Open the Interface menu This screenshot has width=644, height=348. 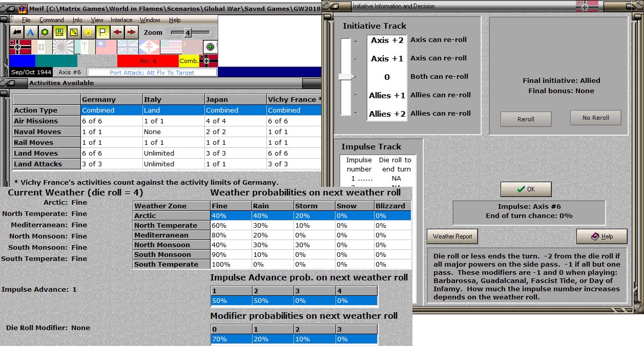click(121, 20)
